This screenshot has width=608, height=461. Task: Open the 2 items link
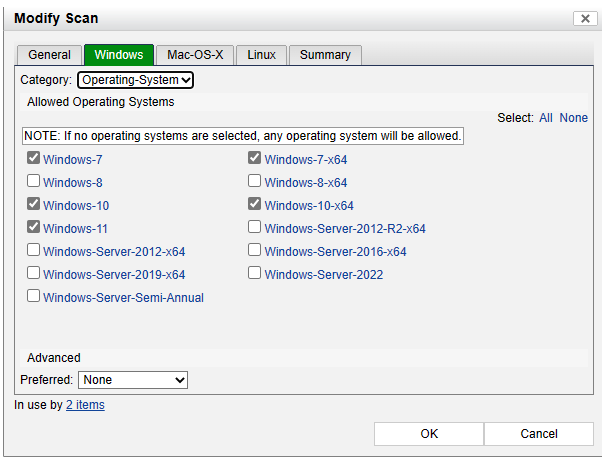[85, 405]
